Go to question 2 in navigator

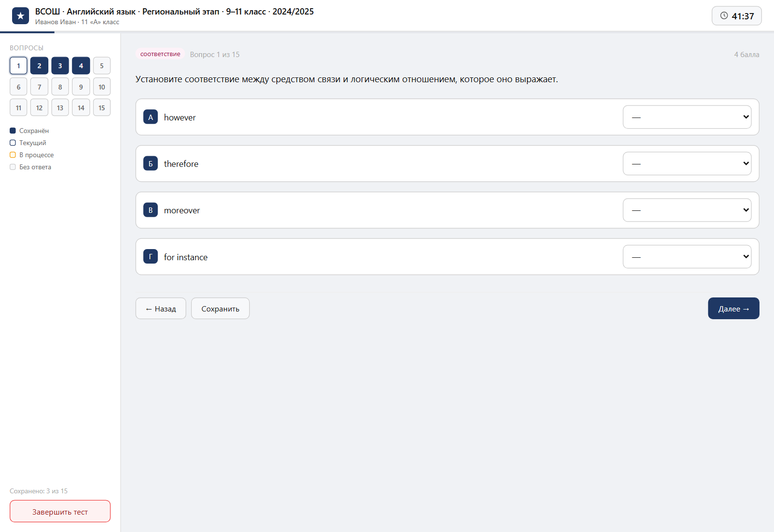(x=39, y=66)
